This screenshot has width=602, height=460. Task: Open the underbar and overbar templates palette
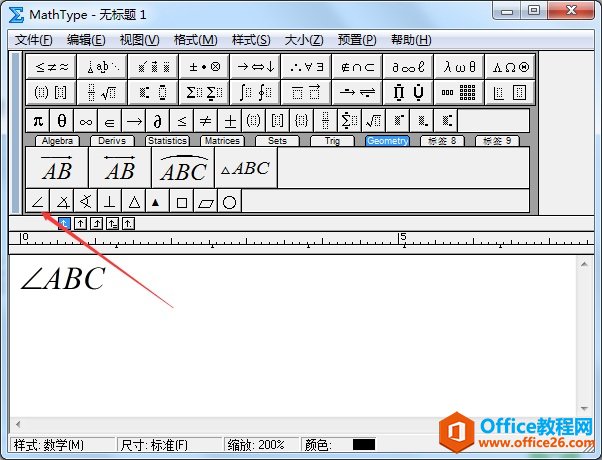click(306, 92)
